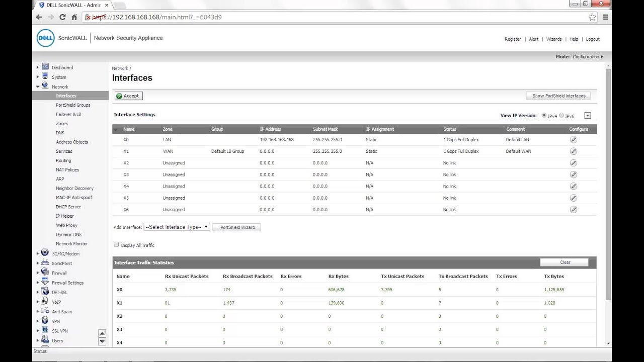Screen dimensions: 644x362
Task: Open the System section icon
Action: tap(45, 76)
